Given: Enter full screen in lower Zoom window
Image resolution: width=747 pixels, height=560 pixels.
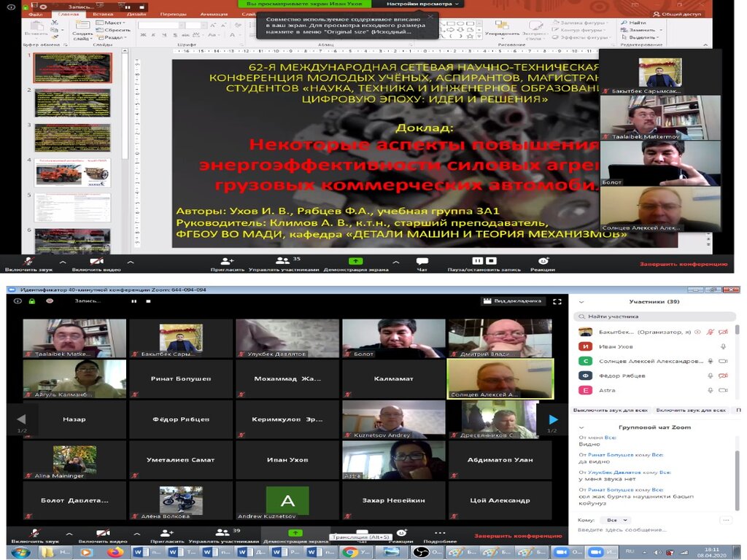Looking at the screenshot, I should [557, 301].
